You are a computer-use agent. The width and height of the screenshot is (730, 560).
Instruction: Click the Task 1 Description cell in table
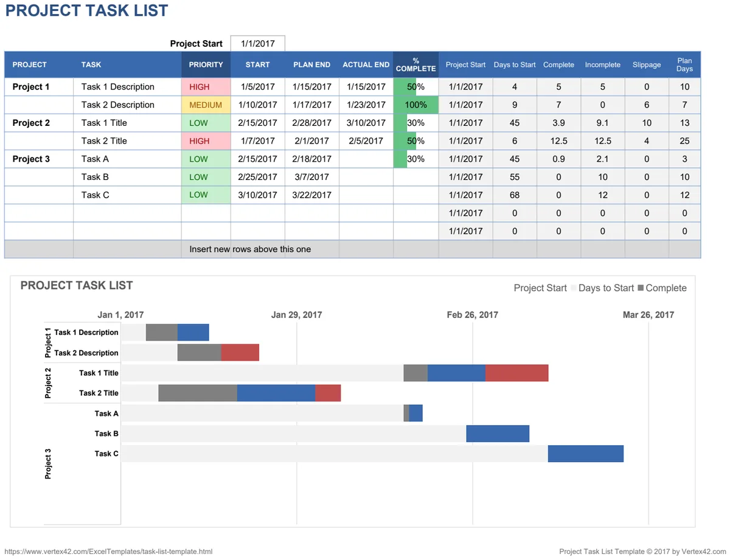(127, 87)
